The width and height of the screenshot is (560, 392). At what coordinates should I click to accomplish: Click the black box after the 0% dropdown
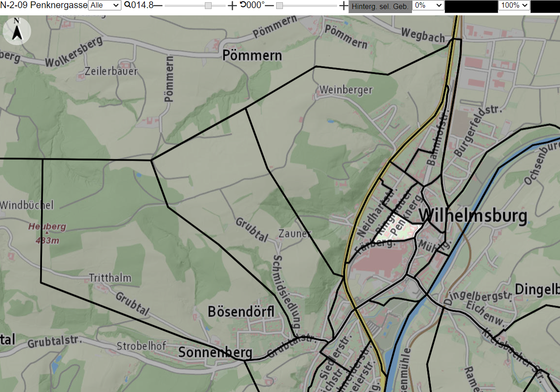471,6
